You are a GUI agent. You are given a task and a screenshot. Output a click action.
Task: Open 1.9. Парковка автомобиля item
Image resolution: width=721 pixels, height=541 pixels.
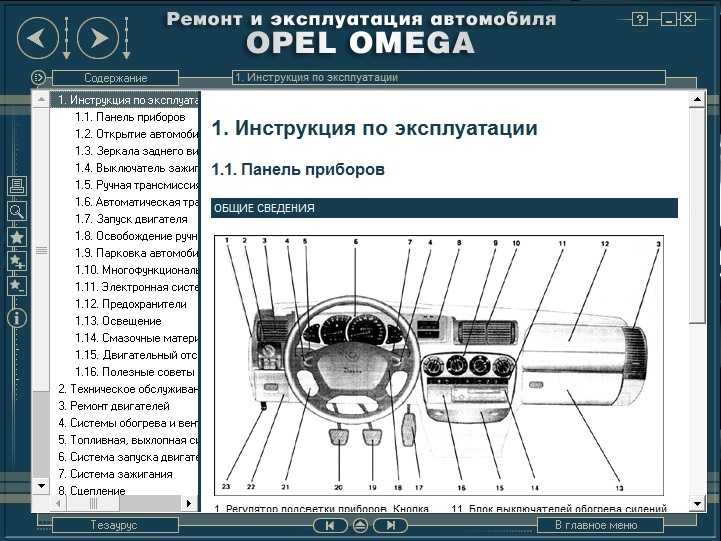pos(137,253)
